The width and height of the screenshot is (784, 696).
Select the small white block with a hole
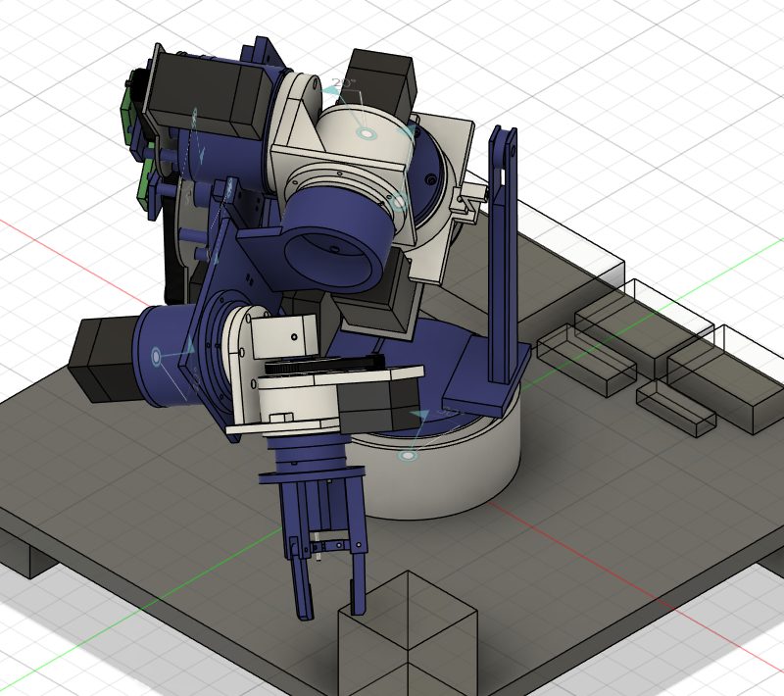pyautogui.click(x=284, y=336)
